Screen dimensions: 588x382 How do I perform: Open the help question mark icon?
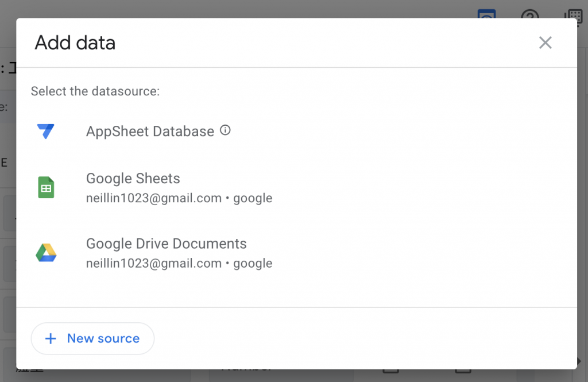pyautogui.click(x=529, y=14)
